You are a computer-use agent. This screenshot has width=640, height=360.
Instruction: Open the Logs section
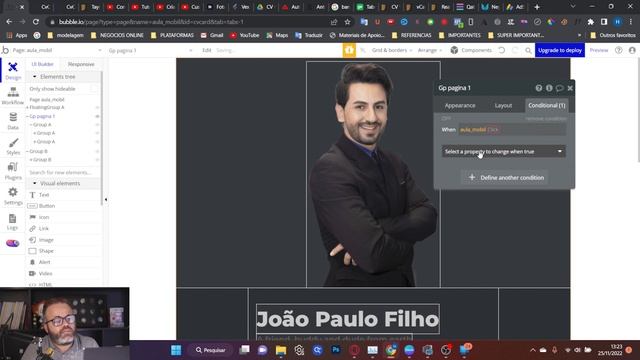[13, 222]
